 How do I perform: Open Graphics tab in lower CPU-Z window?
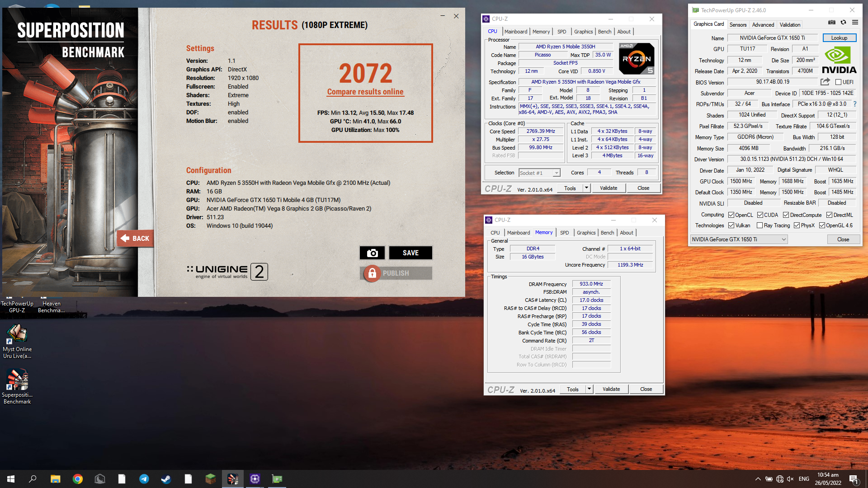[x=586, y=233]
